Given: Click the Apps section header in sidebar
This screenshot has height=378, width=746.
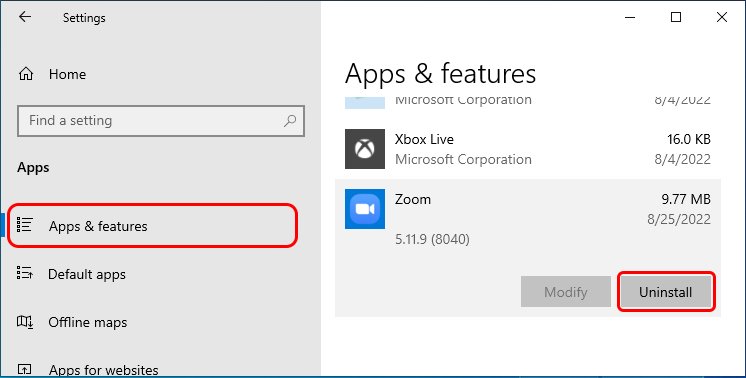Looking at the screenshot, I should [33, 167].
